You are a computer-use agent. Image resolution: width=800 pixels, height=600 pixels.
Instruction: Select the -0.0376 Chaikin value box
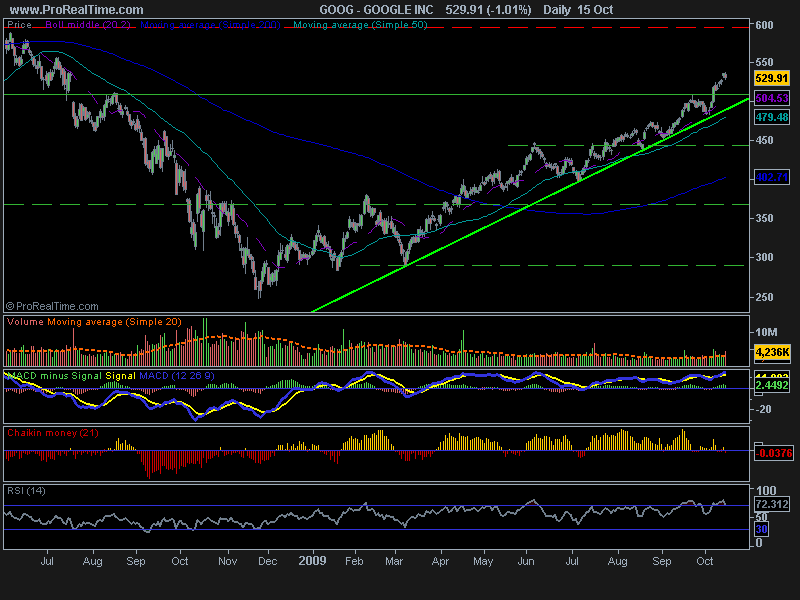coord(773,453)
